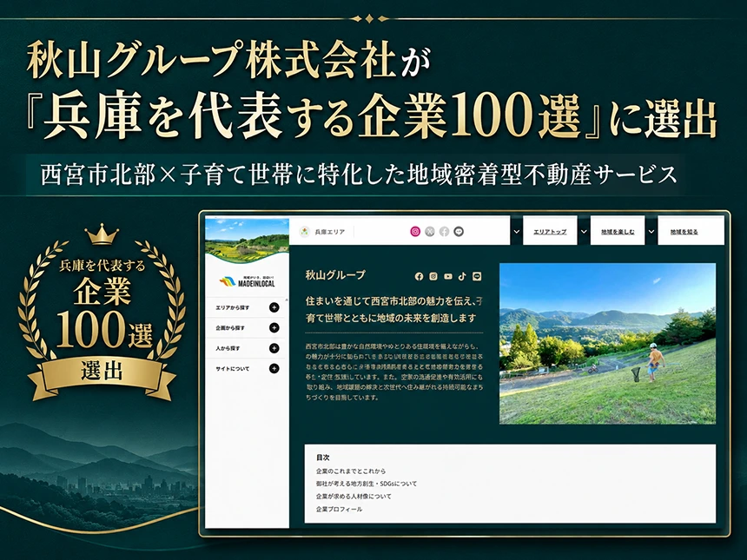Screen dimensions: 747x560
Task: Open 秋山グループ LINE icon
Action: pos(477,276)
